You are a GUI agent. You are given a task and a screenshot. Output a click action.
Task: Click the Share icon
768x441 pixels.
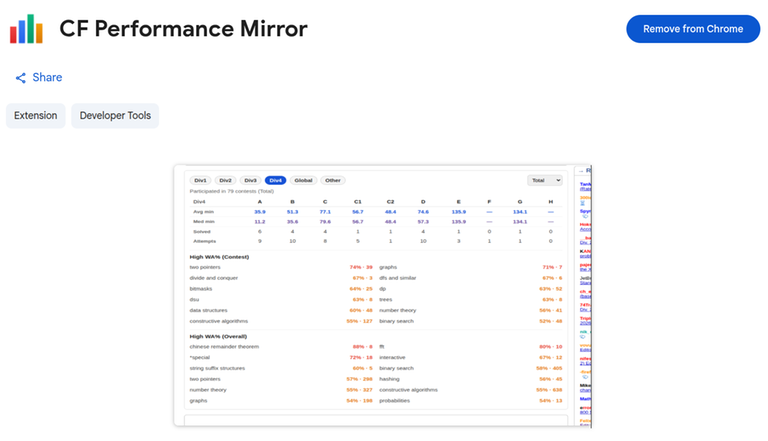pyautogui.click(x=21, y=78)
